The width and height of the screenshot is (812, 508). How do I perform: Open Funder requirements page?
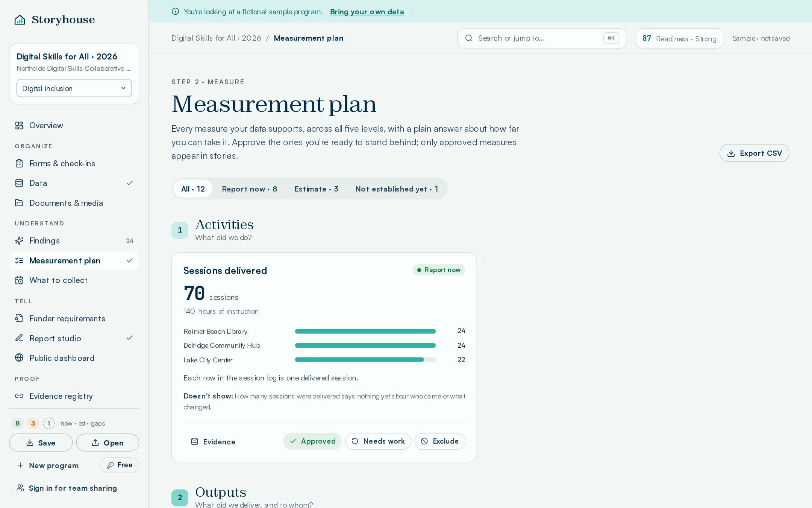coord(74,318)
